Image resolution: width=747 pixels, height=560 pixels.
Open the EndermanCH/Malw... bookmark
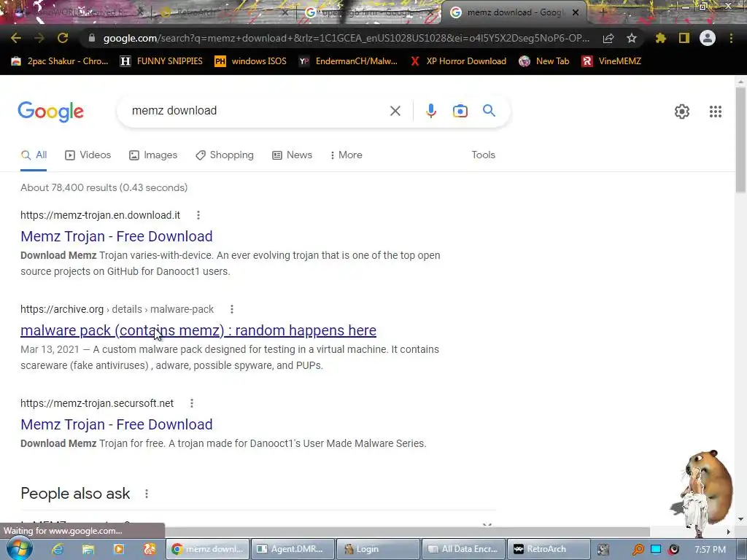click(x=348, y=61)
